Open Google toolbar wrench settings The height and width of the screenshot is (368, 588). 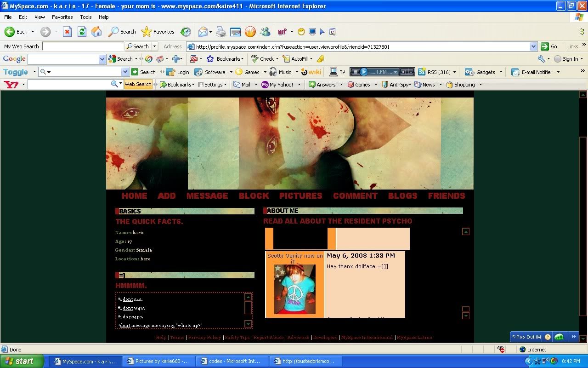[x=541, y=59]
